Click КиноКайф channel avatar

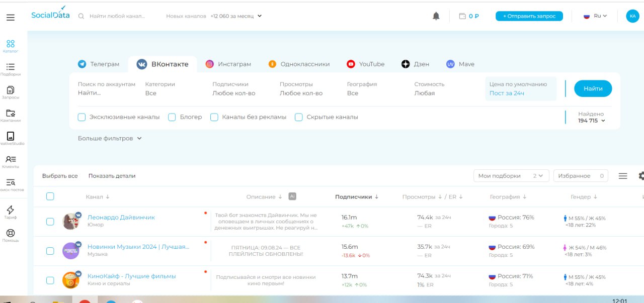pyautogui.click(x=71, y=280)
